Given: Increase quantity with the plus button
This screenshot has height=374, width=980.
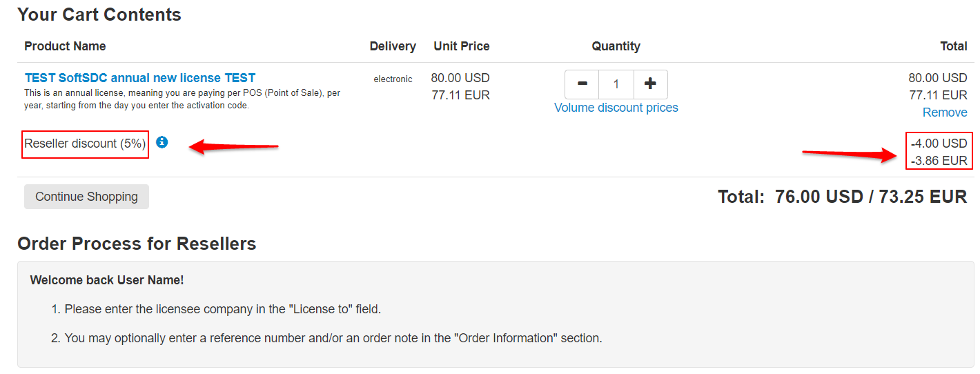Looking at the screenshot, I should [x=650, y=84].
